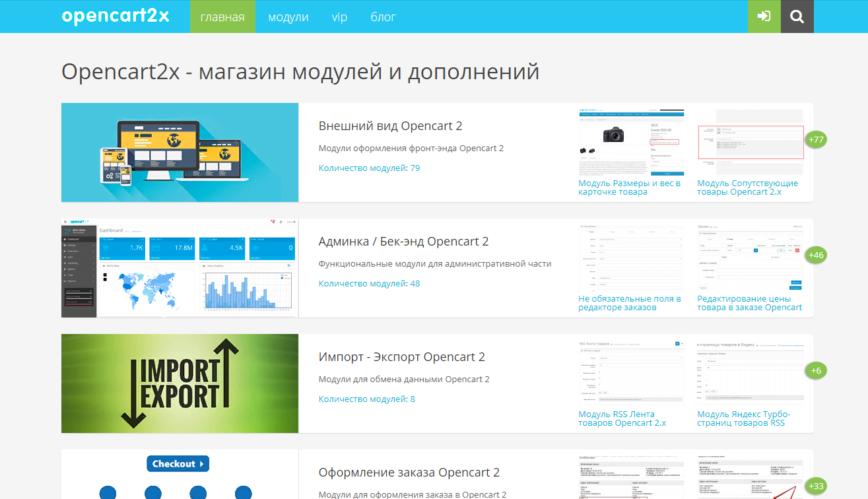The height and width of the screenshot is (499, 868).
Task: Select the главная menu item
Action: (222, 17)
